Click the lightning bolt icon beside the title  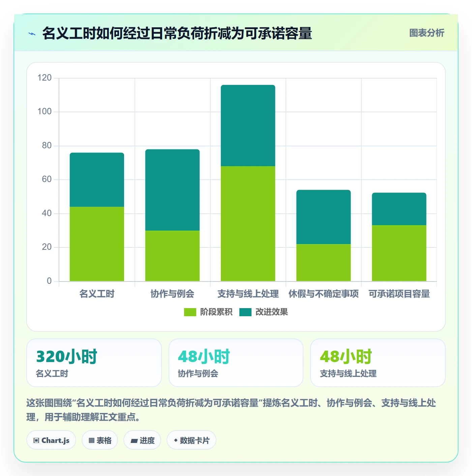click(32, 34)
